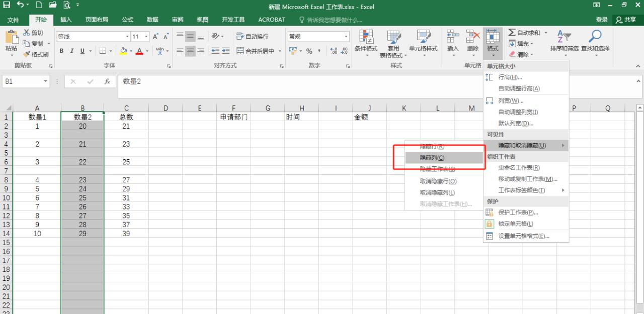The width and height of the screenshot is (644, 314).
Task: Toggle center horizontal alignment
Action: tap(190, 51)
